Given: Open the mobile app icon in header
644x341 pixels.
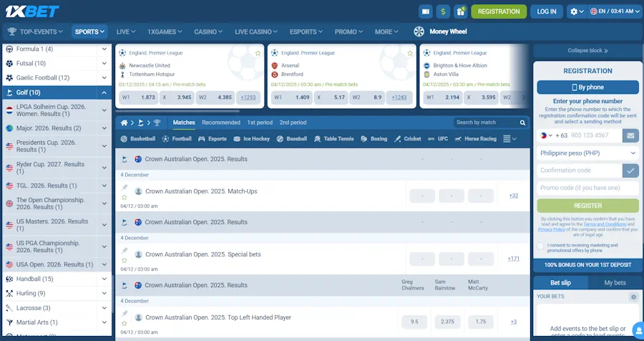Looking at the screenshot, I should click(x=426, y=11).
